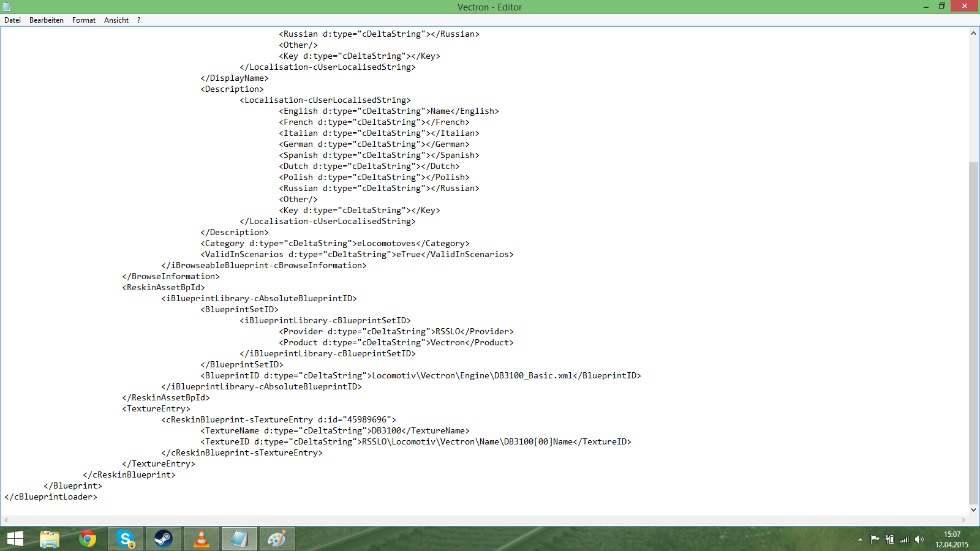Click the TextureID line with DB3100[00]Name
The width and height of the screenshot is (980, 551).
click(416, 442)
